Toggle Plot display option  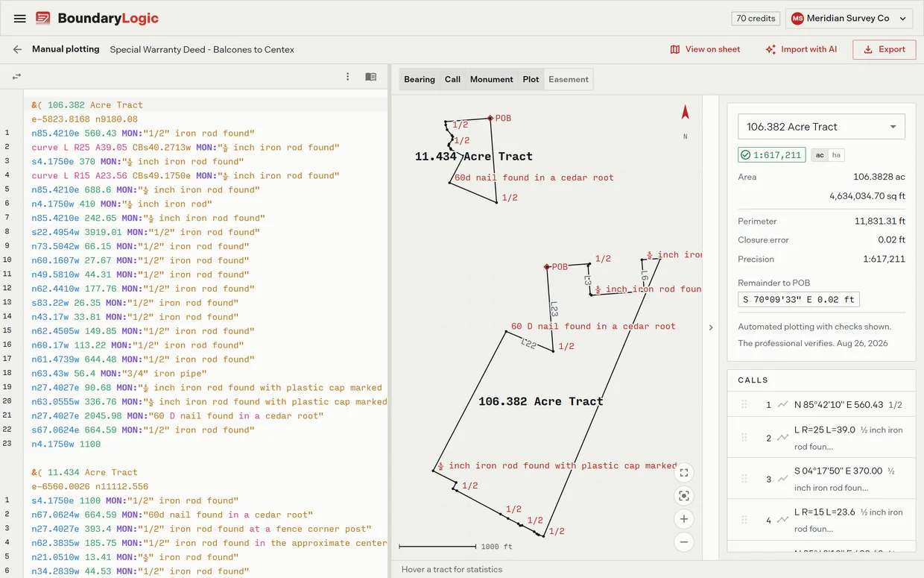click(x=531, y=79)
